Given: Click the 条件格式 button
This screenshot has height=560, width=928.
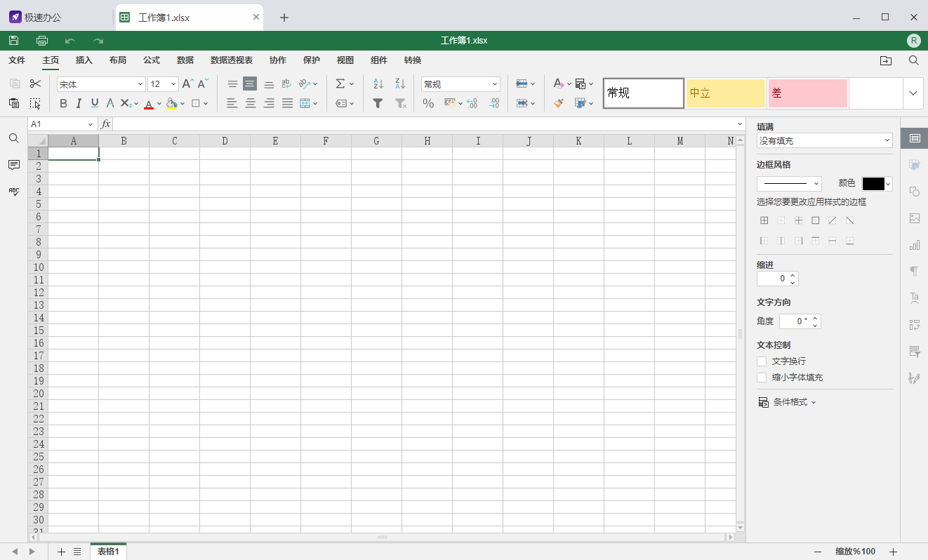Looking at the screenshot, I should point(787,402).
